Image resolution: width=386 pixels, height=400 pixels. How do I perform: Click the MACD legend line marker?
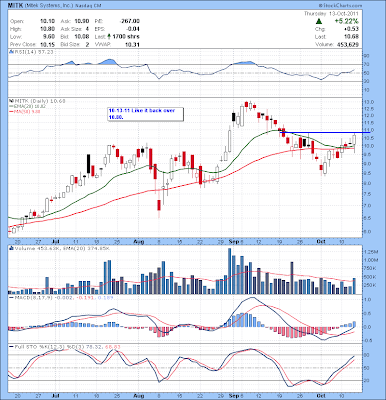[x=11, y=297]
